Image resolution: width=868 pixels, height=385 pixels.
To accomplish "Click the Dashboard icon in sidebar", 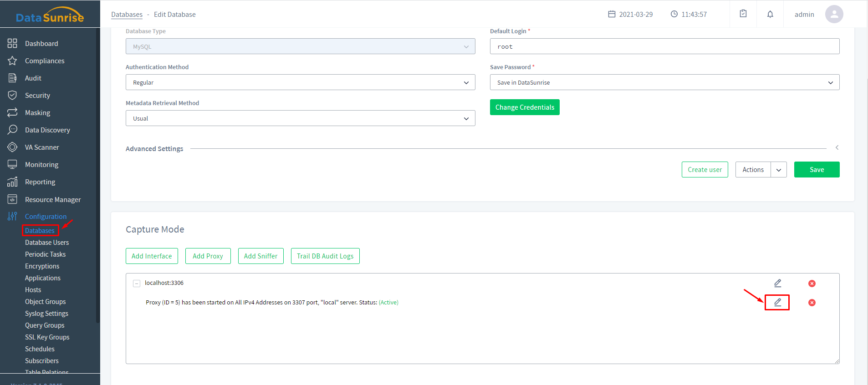I will point(12,43).
